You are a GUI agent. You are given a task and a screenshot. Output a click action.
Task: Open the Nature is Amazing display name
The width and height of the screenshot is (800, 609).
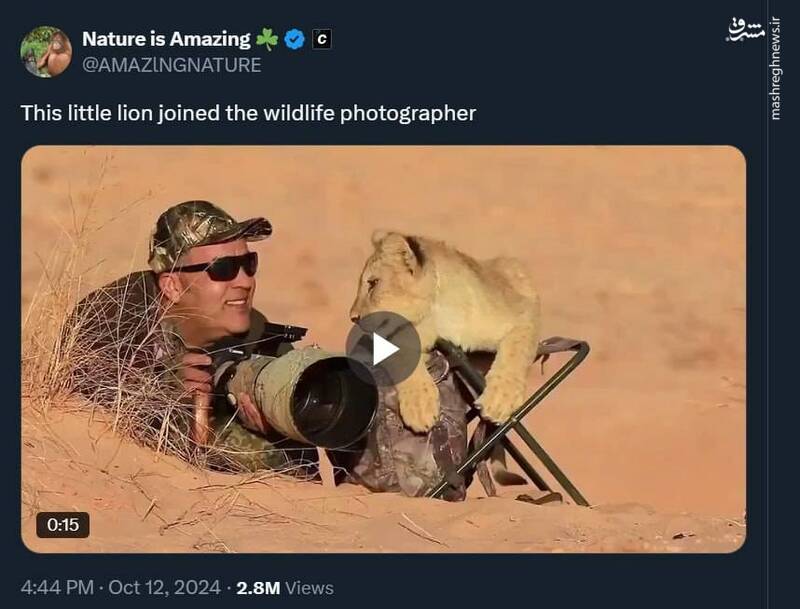166,40
